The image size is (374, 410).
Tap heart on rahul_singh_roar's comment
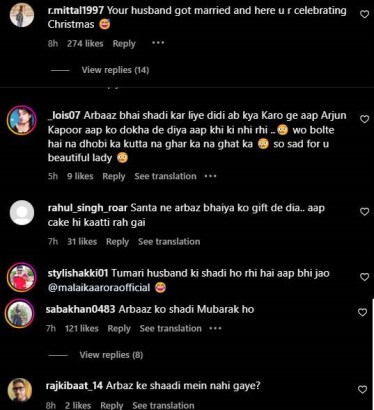point(365,212)
